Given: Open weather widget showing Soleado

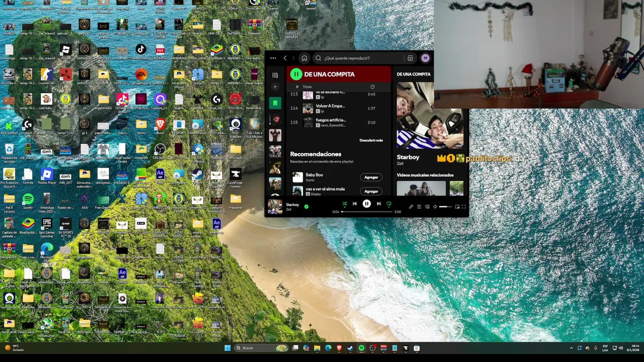Looking at the screenshot, I should pyautogui.click(x=14, y=348).
